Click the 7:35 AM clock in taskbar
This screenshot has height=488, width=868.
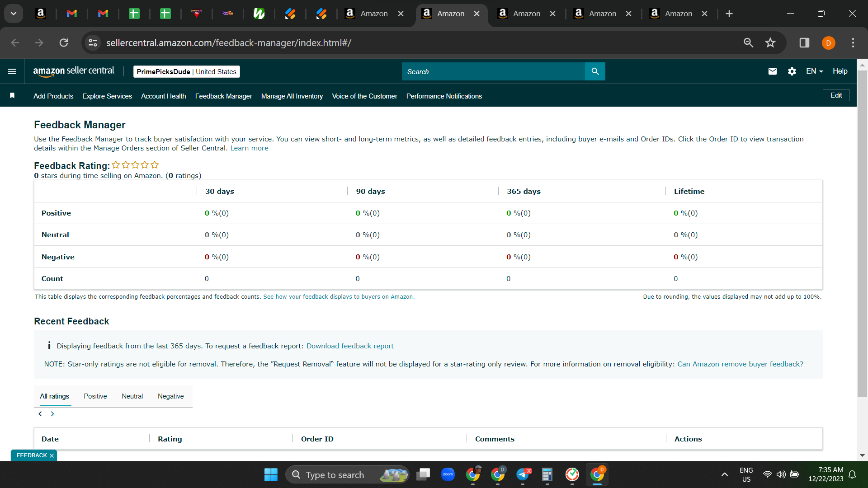coord(830,470)
